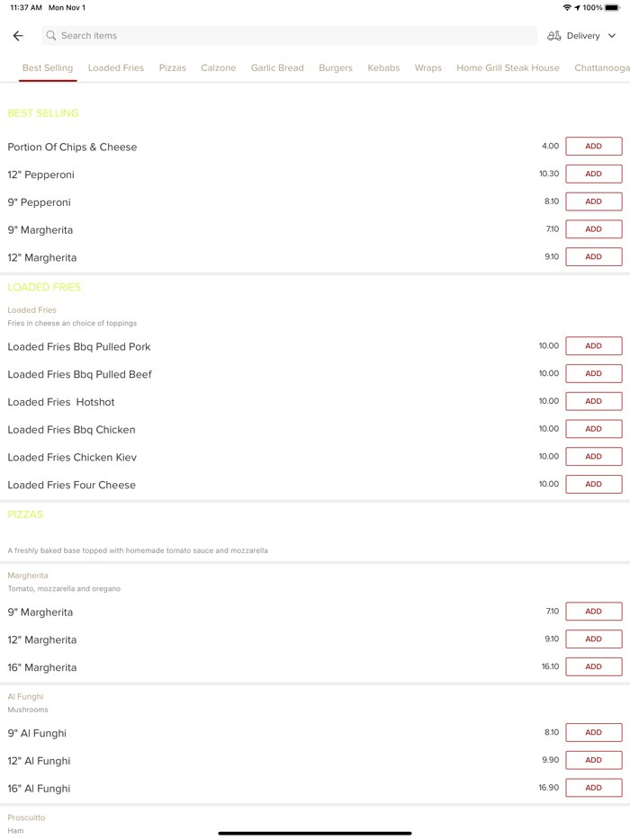Open the Calzone tab
Screen dimensions: 630x840
[x=219, y=68]
